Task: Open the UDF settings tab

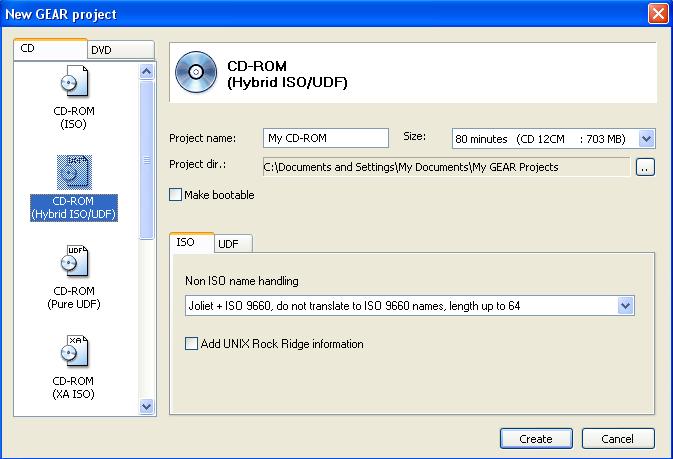Action: coord(233,244)
